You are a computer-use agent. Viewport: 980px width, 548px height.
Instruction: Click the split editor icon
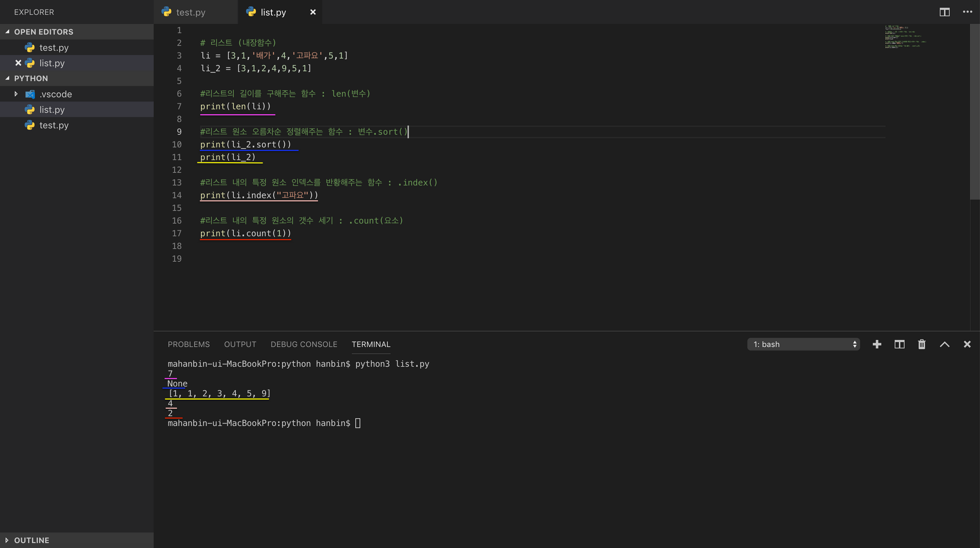point(944,12)
